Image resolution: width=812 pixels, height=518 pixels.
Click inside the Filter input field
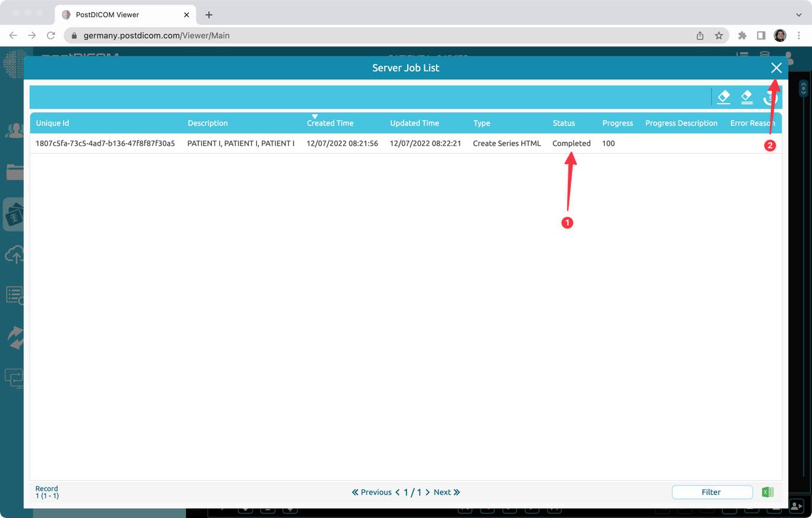click(711, 492)
